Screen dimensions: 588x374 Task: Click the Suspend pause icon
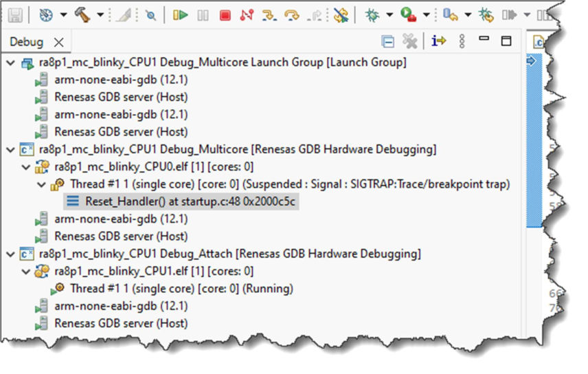point(203,15)
